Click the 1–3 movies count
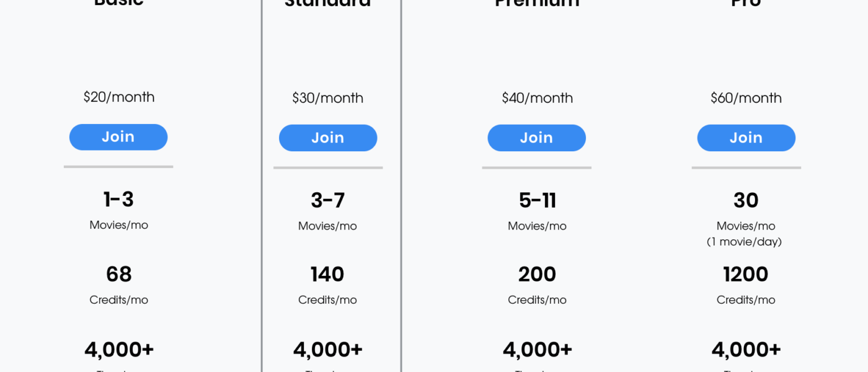The height and width of the screenshot is (372, 868). pos(118,200)
